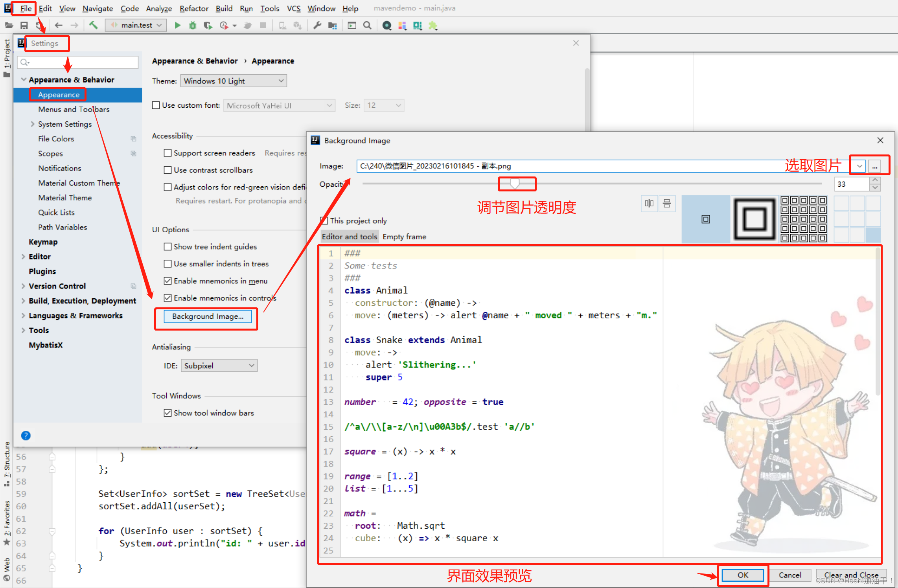Confirm with the OK button

tap(743, 575)
